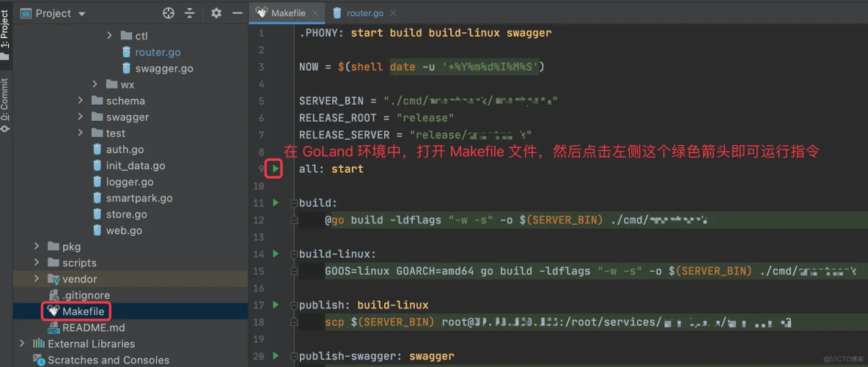
Task: Run the 'publish-swagger' target gutter arrow
Action: click(x=276, y=356)
